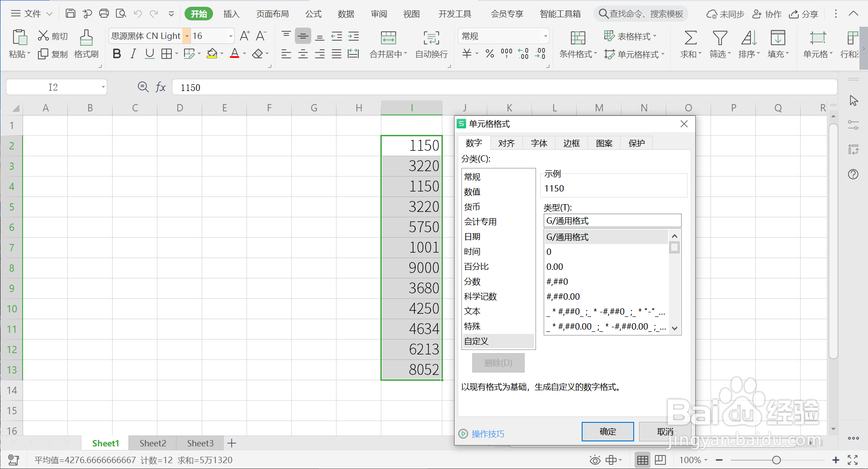Toggle Italic formatting
The height and width of the screenshot is (469, 868).
[x=133, y=54]
